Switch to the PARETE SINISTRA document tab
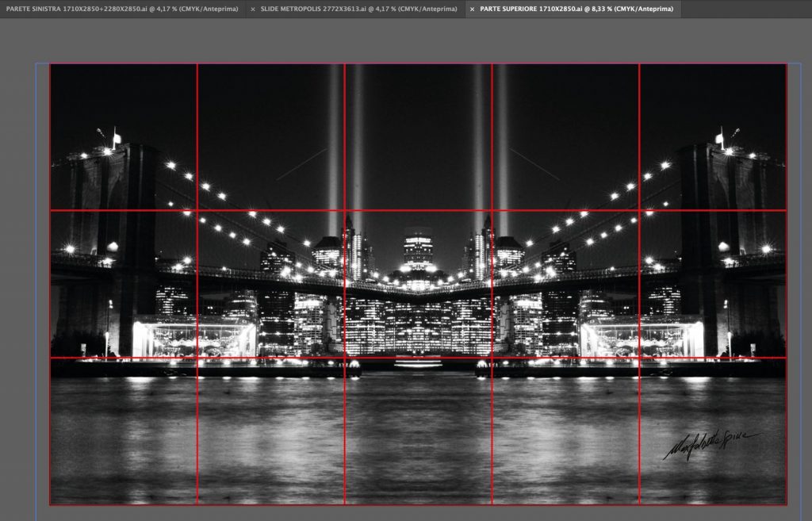This screenshot has width=812, height=521. point(121,9)
